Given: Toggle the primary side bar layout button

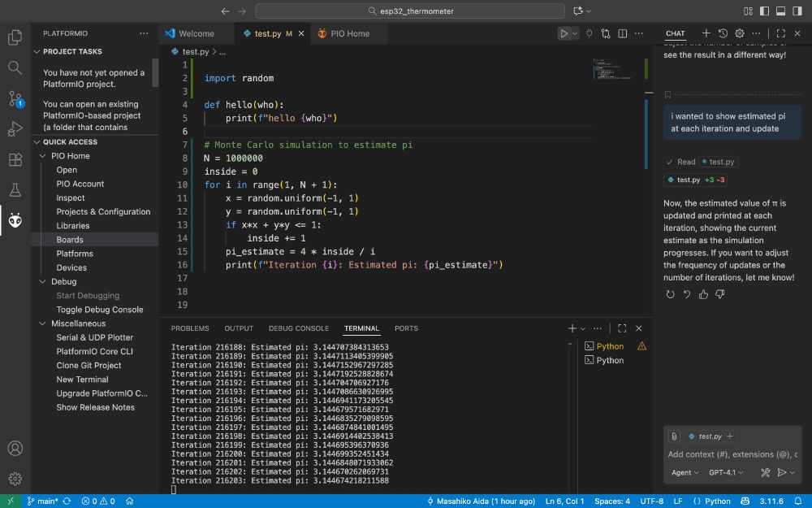Looking at the screenshot, I should pos(763,11).
